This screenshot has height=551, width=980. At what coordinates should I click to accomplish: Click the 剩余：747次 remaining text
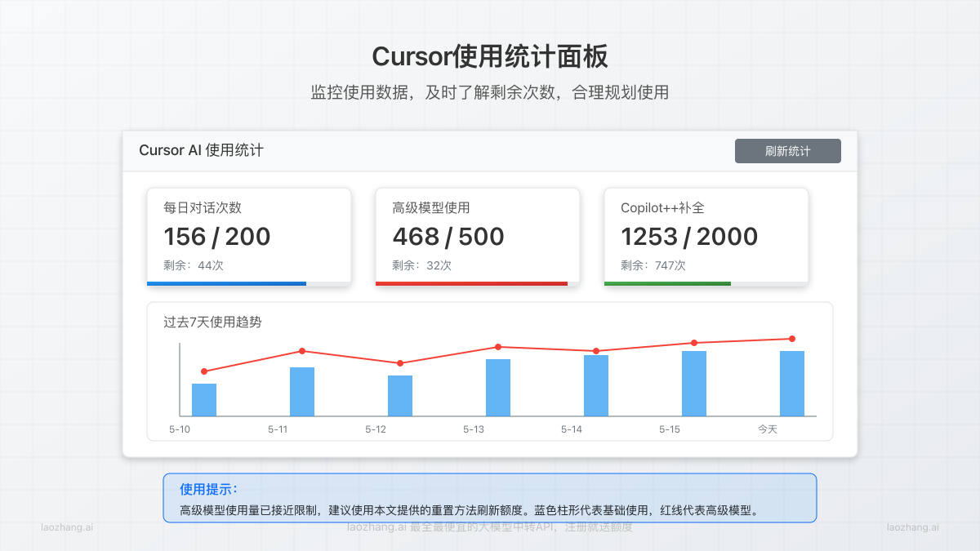653,265
